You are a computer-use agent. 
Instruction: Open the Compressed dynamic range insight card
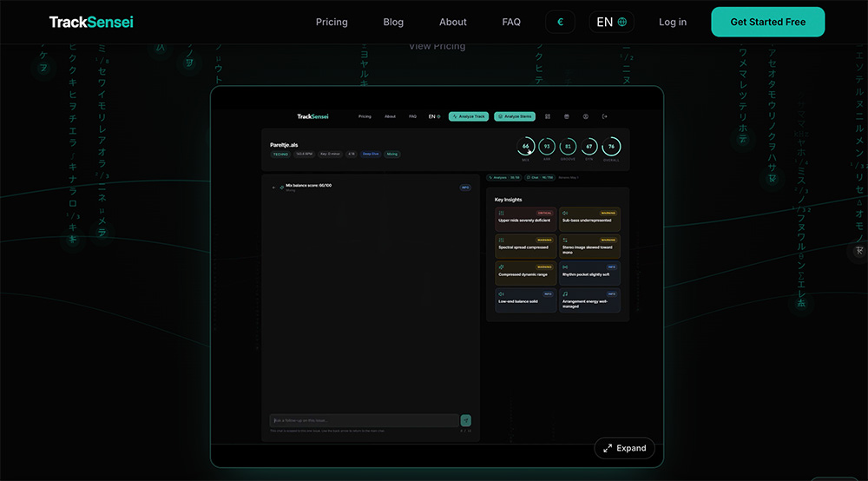526,273
